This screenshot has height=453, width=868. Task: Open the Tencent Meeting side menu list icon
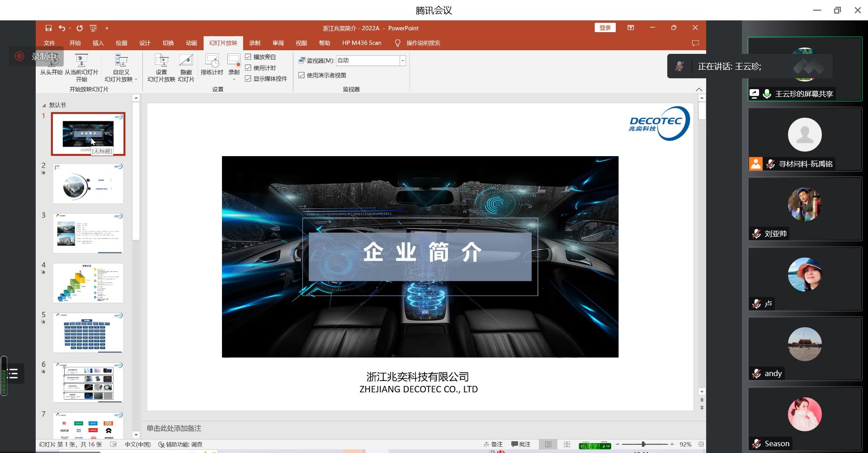pos(12,374)
